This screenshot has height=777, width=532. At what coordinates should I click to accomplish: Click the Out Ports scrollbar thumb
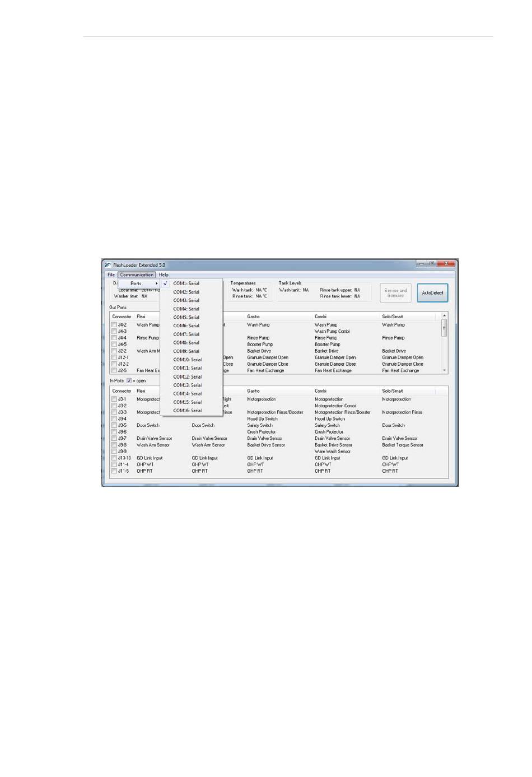click(x=445, y=328)
